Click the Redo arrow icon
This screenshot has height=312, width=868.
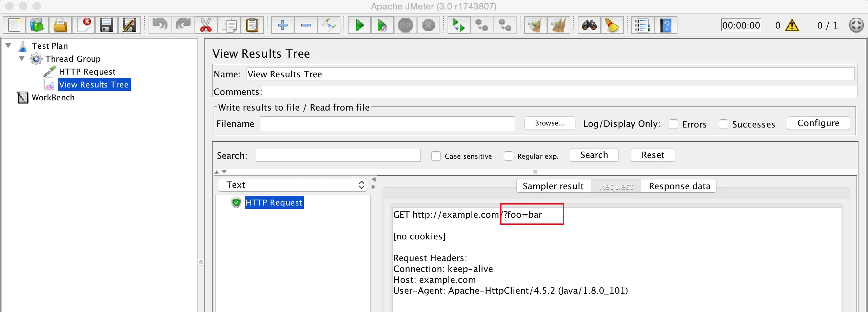click(x=183, y=25)
